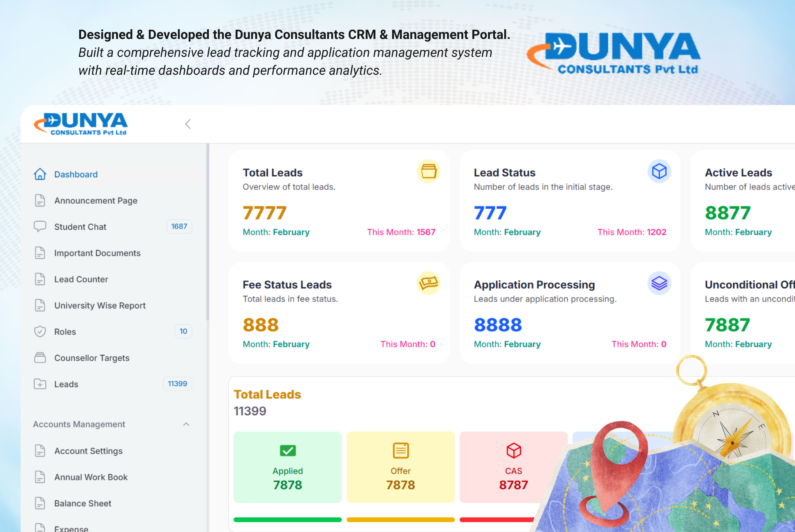The image size is (795, 532).
Task: Collapse the sidebar with the left chevron
Action: 188,124
